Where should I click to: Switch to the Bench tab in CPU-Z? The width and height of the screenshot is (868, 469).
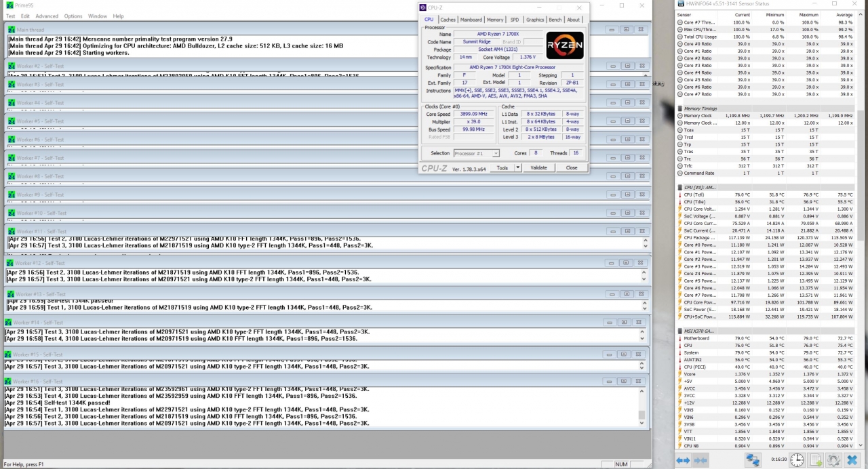tap(555, 20)
